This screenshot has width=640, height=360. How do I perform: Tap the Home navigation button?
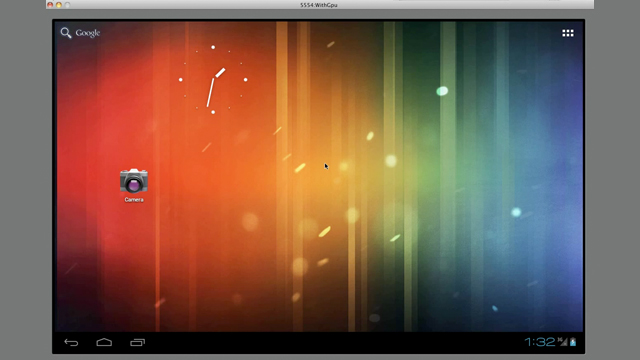click(x=104, y=342)
